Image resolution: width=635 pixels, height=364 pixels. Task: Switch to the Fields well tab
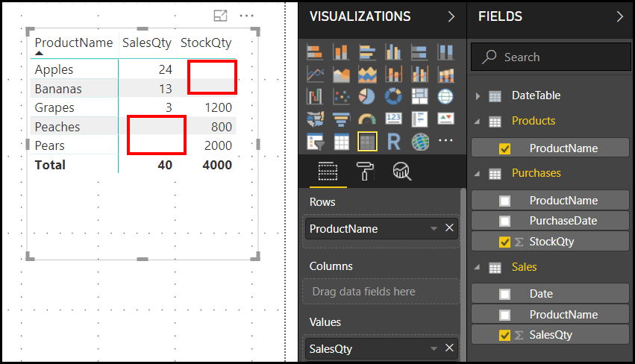pyautogui.click(x=328, y=172)
